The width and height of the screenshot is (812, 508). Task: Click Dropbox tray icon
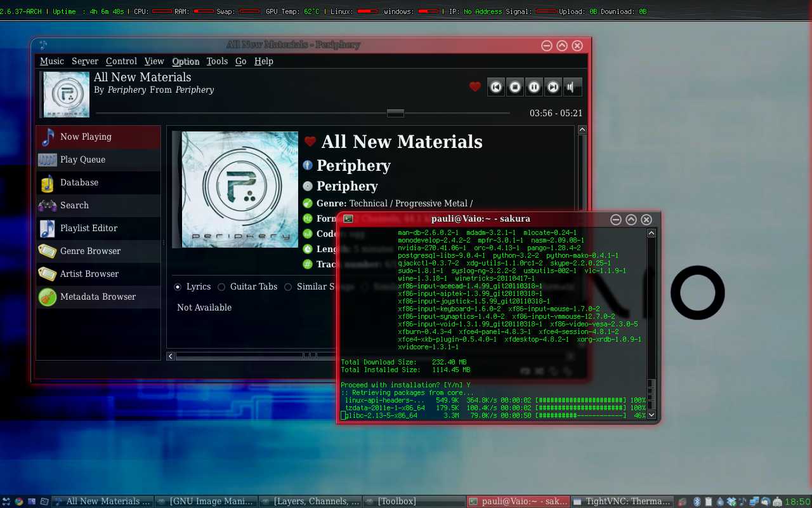coord(731,501)
